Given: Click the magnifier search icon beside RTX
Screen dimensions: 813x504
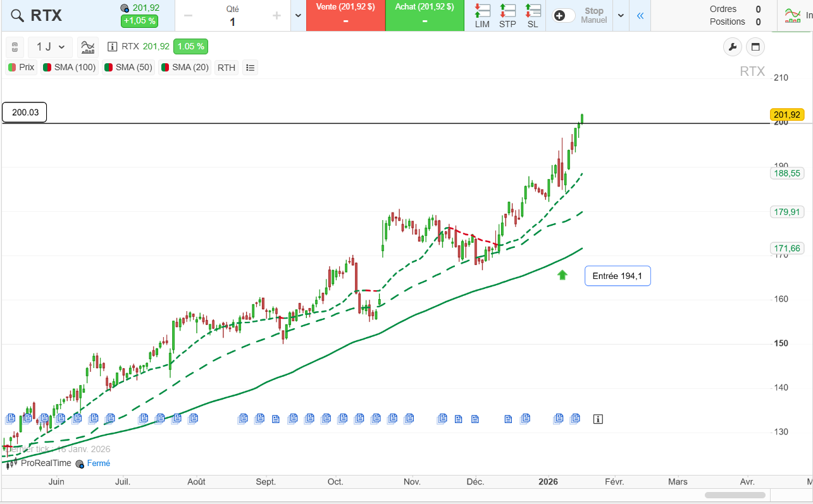Looking at the screenshot, I should coord(18,16).
